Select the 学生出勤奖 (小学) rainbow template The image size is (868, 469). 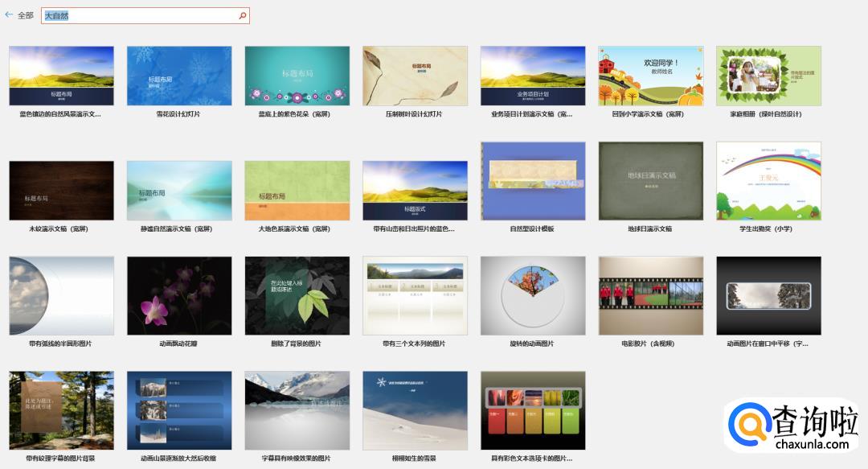click(769, 181)
